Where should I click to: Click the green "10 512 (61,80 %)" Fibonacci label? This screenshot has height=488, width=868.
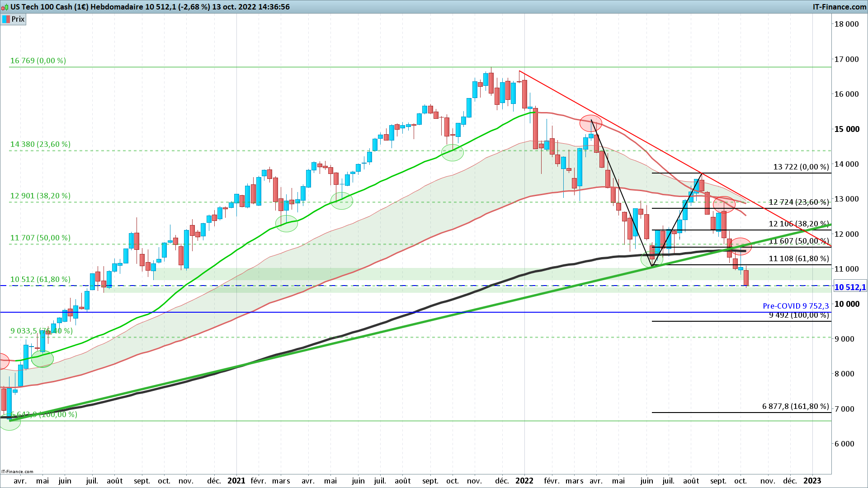pyautogui.click(x=40, y=279)
